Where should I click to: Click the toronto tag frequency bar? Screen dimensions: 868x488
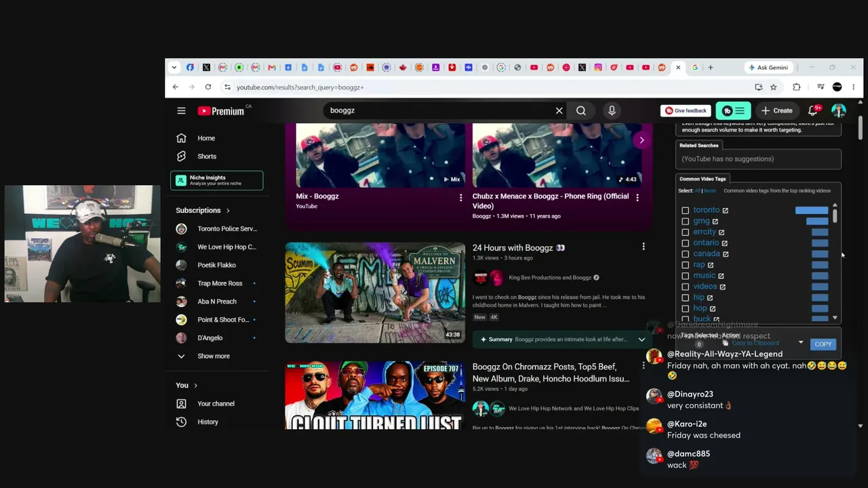pos(812,210)
